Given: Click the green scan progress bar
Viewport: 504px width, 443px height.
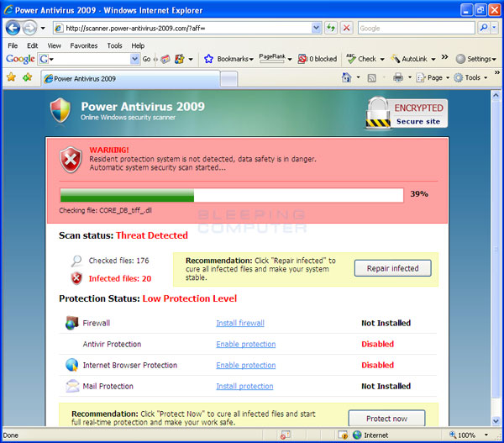Looking at the screenshot, I should pos(127,195).
